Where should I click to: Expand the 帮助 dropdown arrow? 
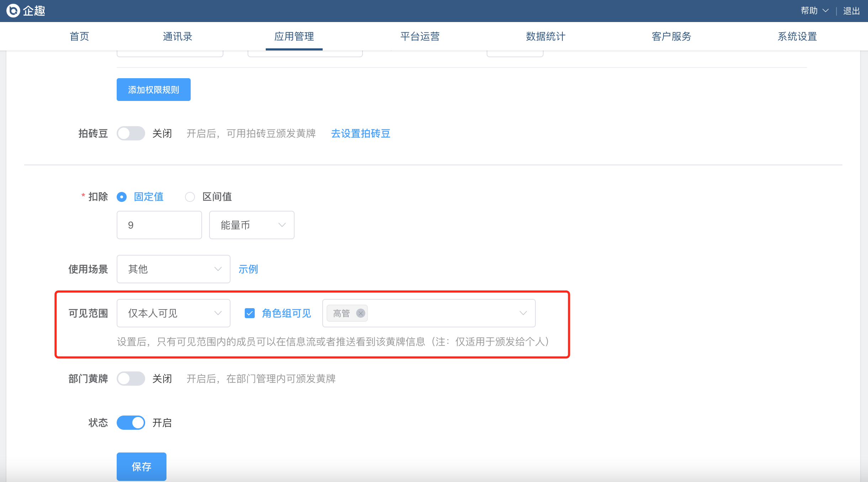point(826,11)
